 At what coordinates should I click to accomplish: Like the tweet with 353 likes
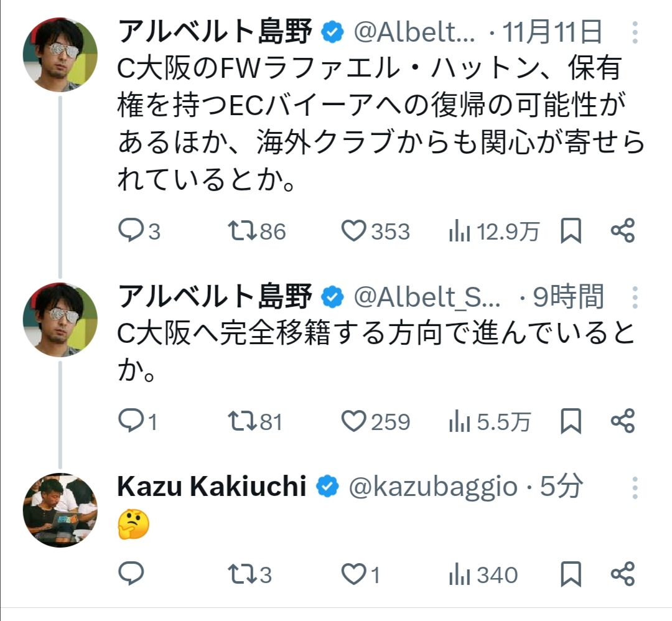(355, 231)
